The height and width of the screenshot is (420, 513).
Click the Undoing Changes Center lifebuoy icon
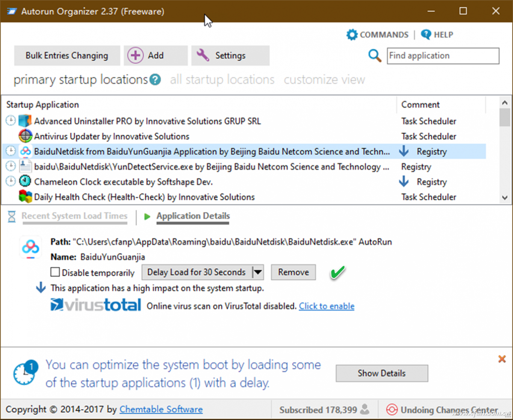(392, 410)
